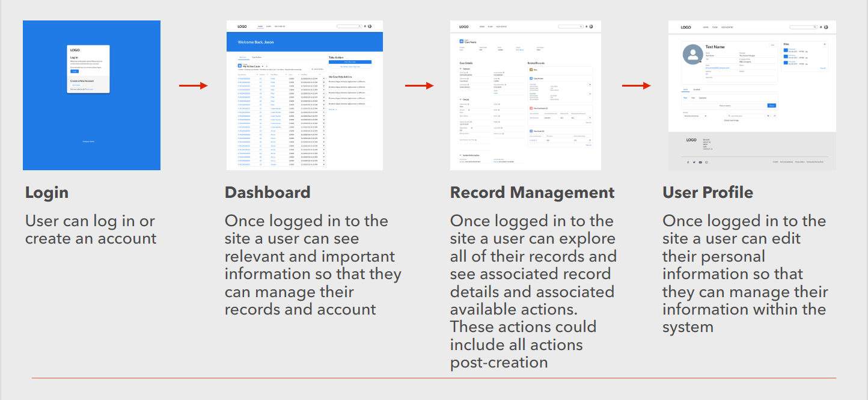The image size is (868, 400).
Task: Click the search field in Dashboard header
Action: click(349, 26)
